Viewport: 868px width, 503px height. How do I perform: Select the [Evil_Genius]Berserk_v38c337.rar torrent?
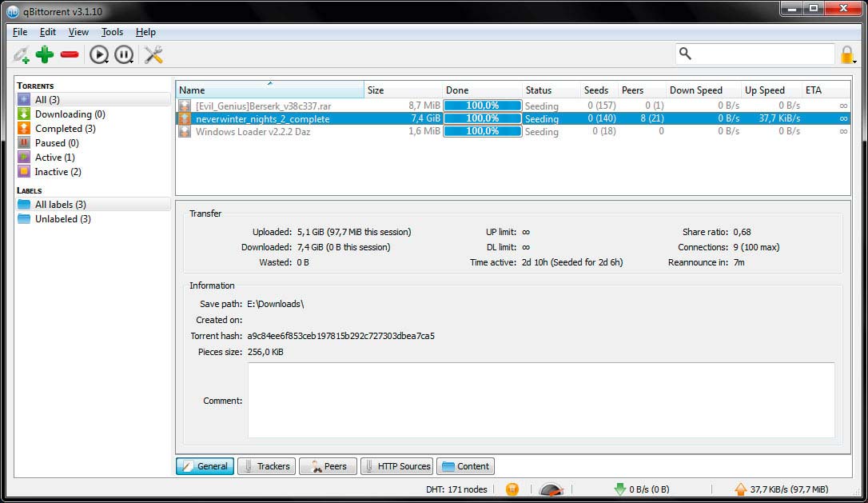pyautogui.click(x=512, y=106)
